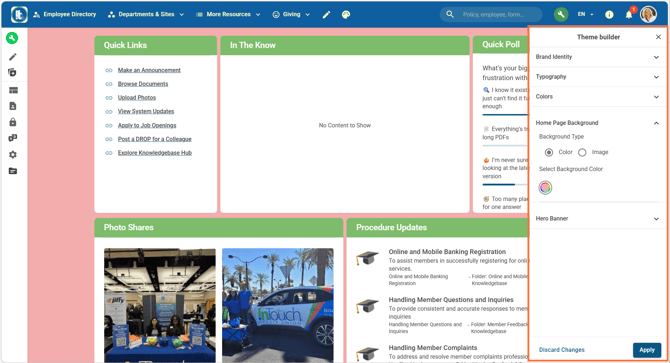The height and width of the screenshot is (363, 670).
Task: Open the conference booth photo thumbnail
Action: [160, 305]
